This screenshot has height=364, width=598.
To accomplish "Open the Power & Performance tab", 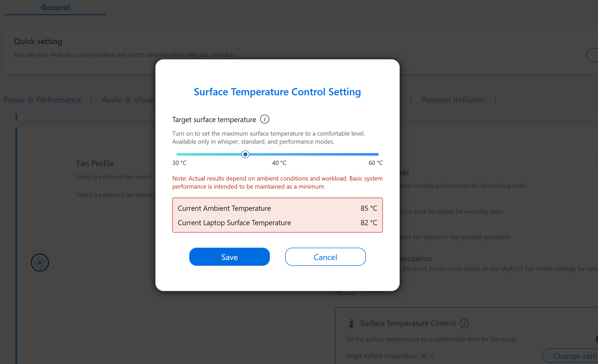I will pyautogui.click(x=42, y=100).
